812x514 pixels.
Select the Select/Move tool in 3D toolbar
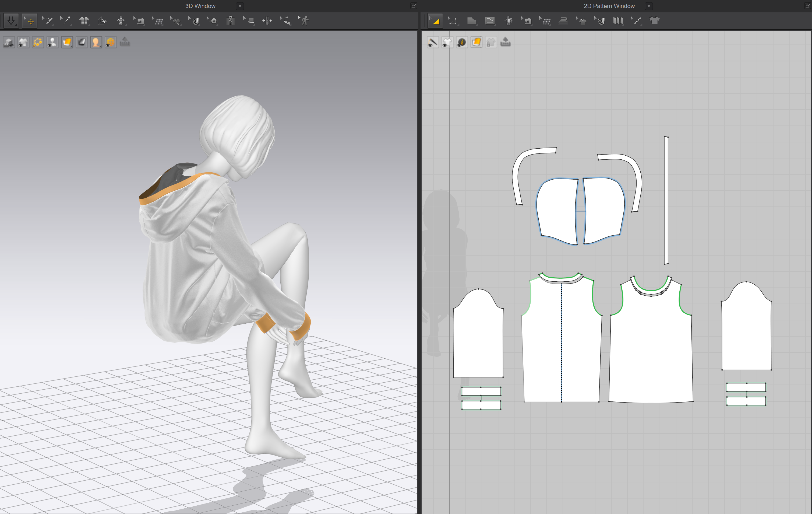pos(30,20)
